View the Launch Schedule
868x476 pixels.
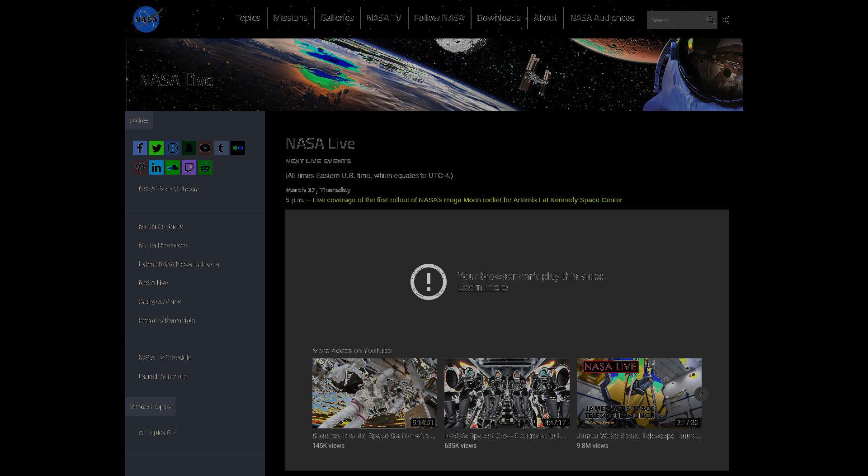pyautogui.click(x=162, y=376)
